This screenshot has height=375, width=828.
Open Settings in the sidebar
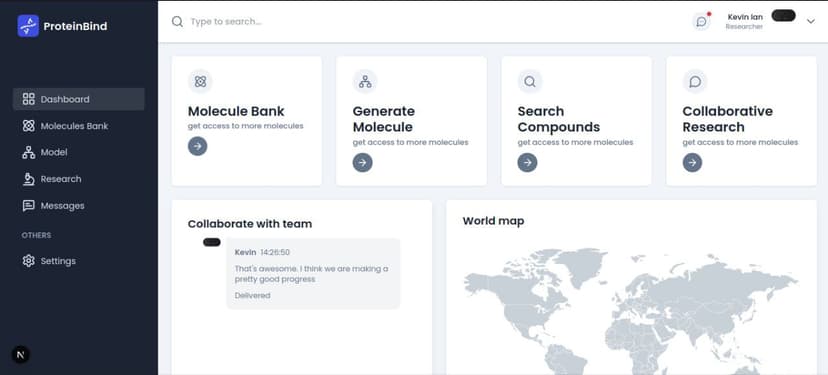point(78,261)
